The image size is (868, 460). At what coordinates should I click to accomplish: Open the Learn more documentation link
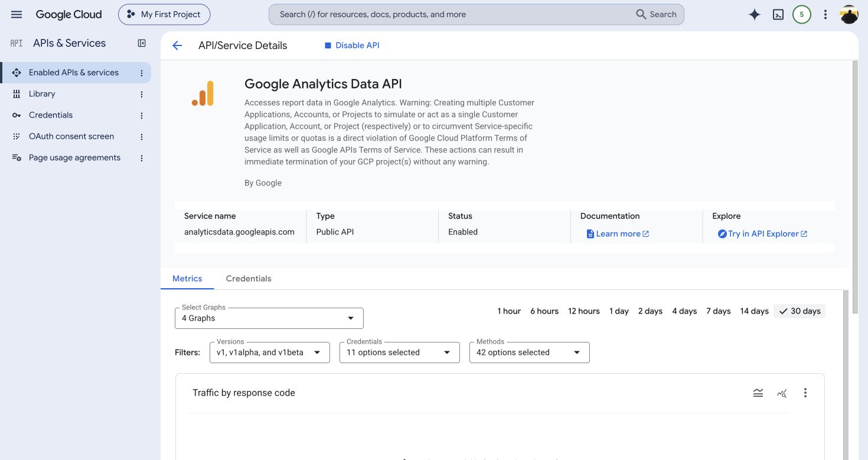tap(618, 234)
